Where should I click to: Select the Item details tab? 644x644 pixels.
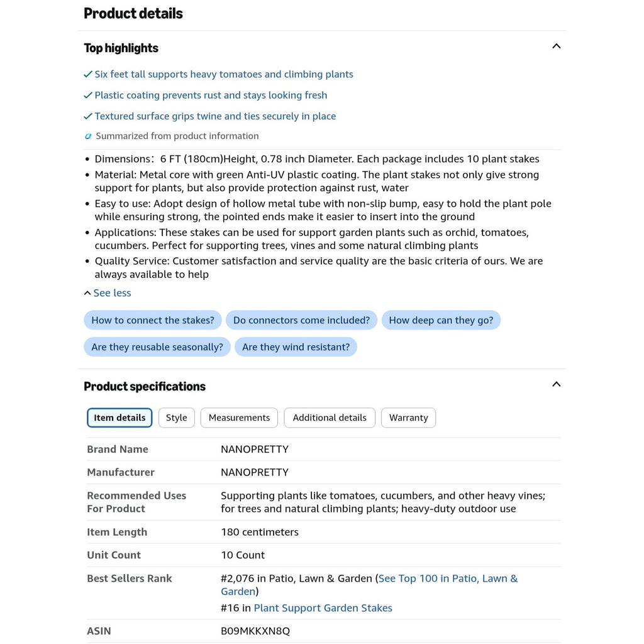point(119,418)
